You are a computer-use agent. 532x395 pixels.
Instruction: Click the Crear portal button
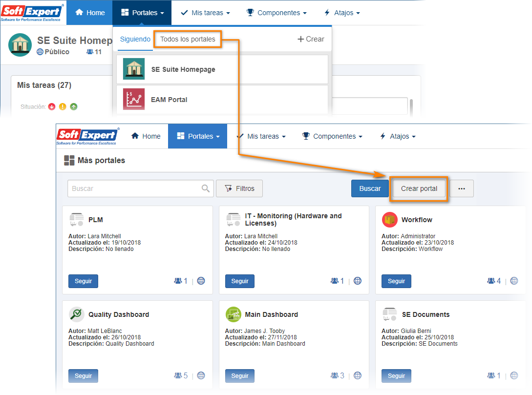coord(419,188)
